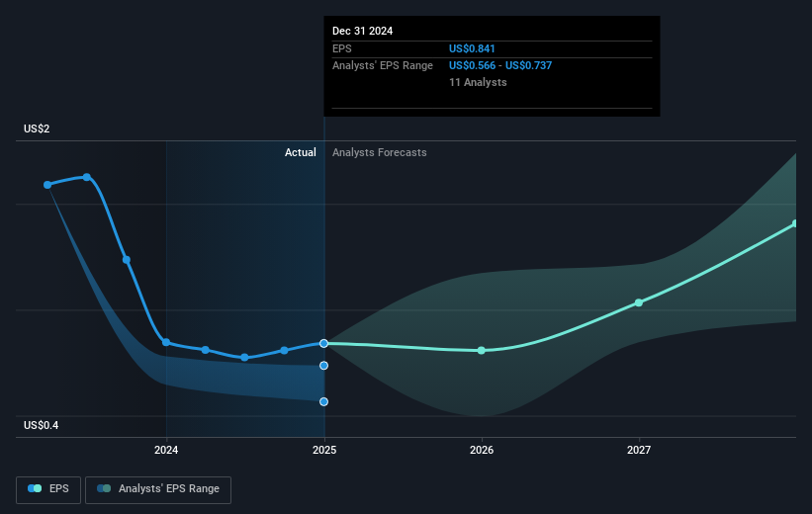812x514 pixels.
Task: Click the '11 Analysts' tooltip text
Action: click(478, 82)
